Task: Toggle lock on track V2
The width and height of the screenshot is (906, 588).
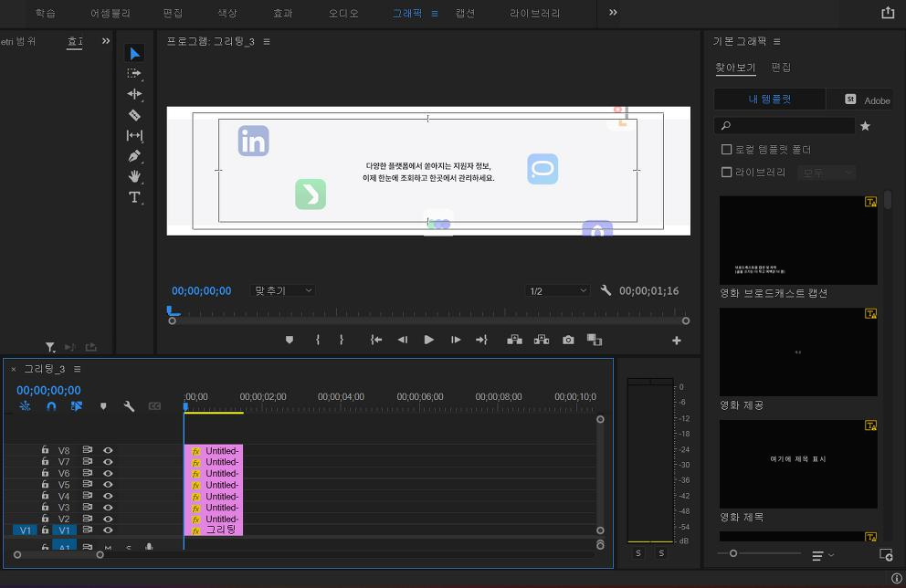Action: [45, 518]
